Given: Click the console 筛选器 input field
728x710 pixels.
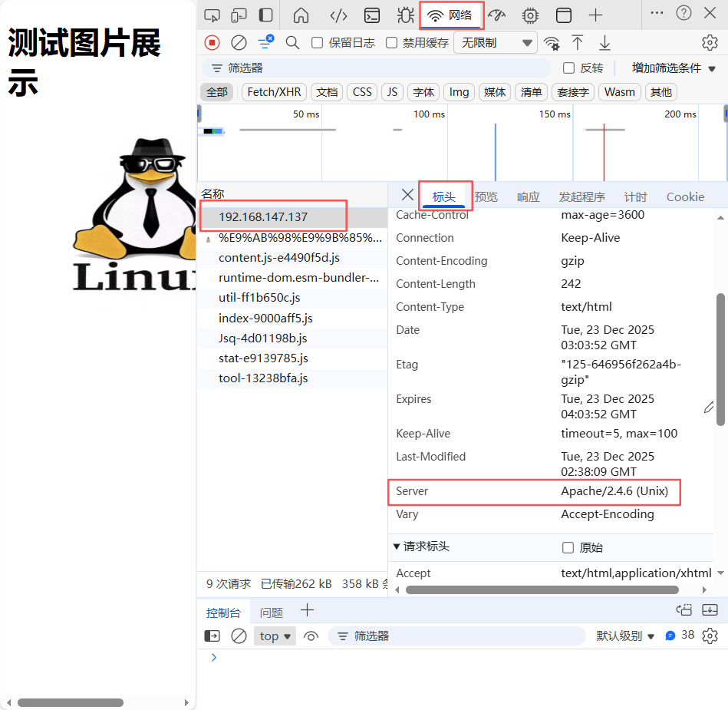Looking at the screenshot, I should pyautogui.click(x=456, y=636).
